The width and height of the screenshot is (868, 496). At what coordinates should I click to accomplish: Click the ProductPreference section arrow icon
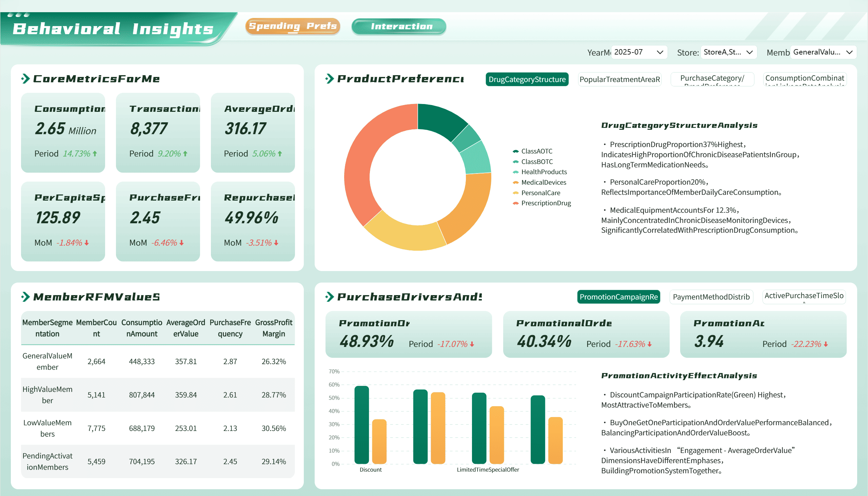point(329,79)
